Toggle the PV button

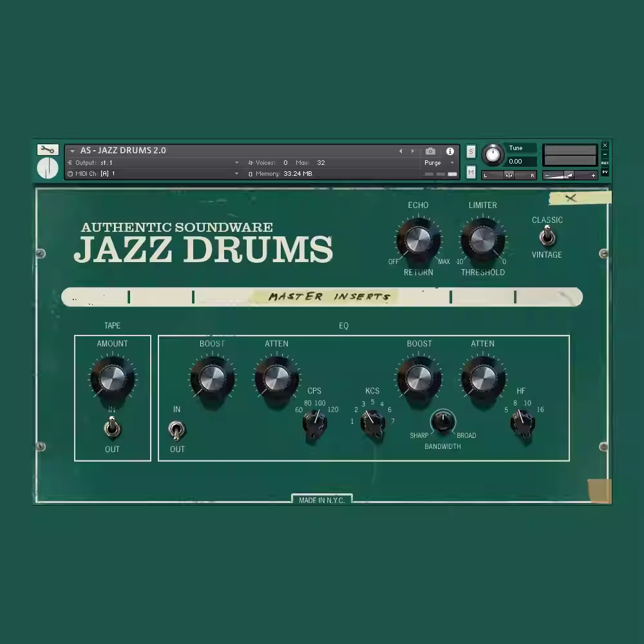pos(605,172)
